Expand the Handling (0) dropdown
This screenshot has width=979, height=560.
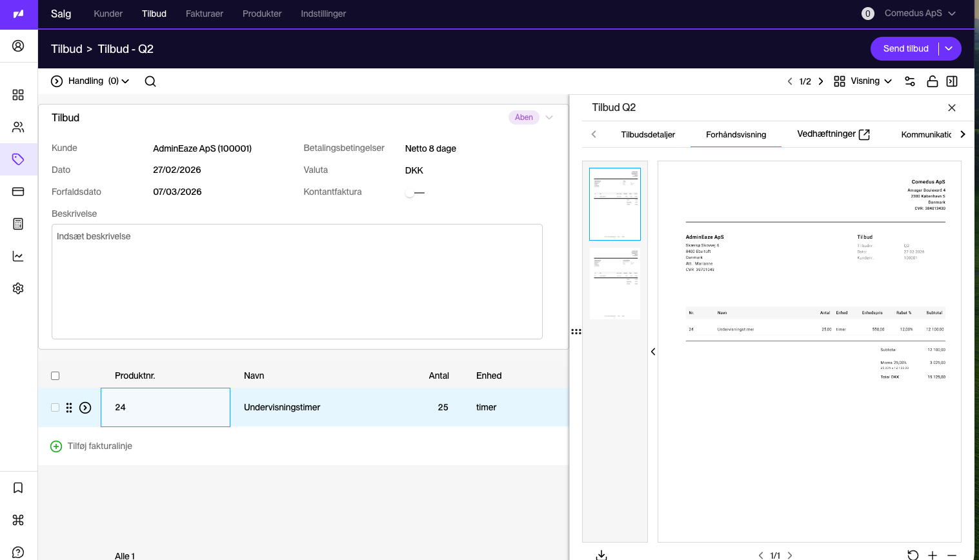click(x=90, y=81)
